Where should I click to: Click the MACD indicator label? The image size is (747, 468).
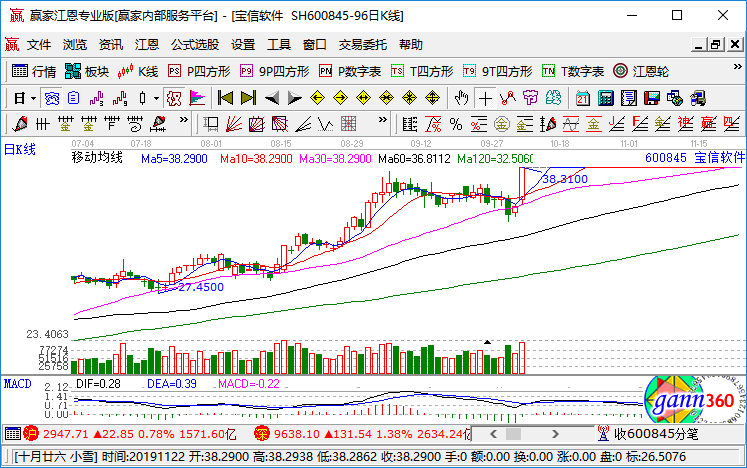coord(18,384)
